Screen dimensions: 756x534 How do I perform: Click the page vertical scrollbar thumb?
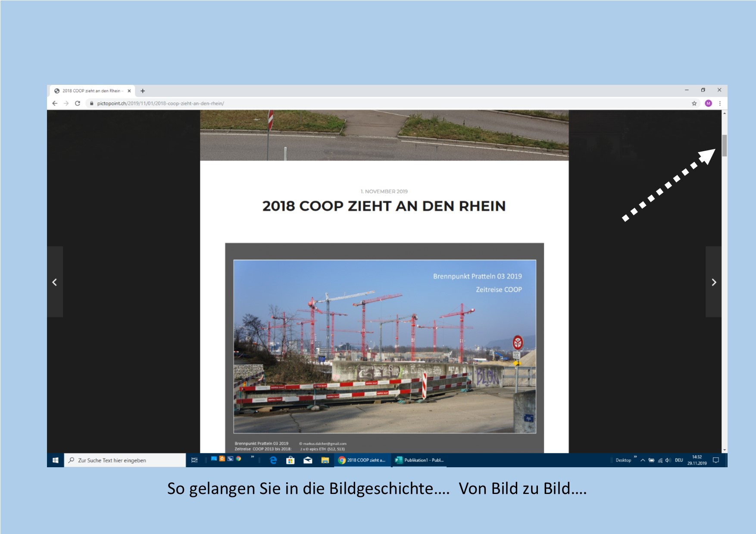tap(725, 146)
